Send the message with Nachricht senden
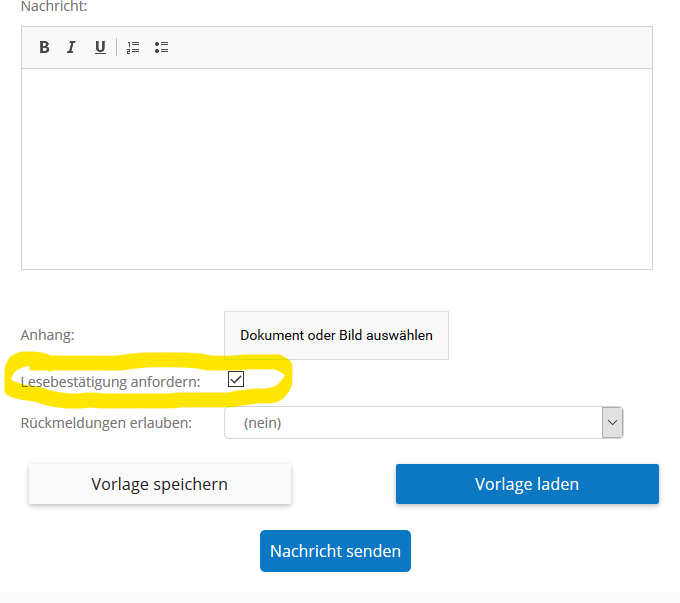This screenshot has width=680, height=603. pos(335,551)
